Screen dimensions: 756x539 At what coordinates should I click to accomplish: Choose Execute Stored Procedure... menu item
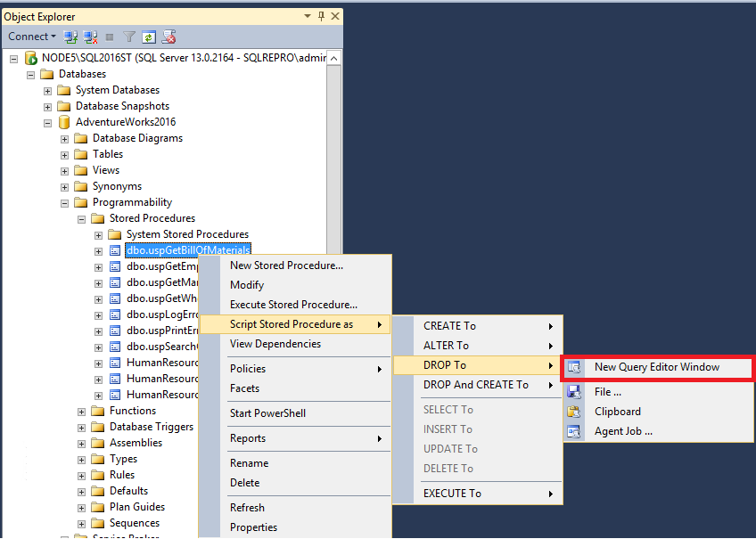[x=294, y=305]
